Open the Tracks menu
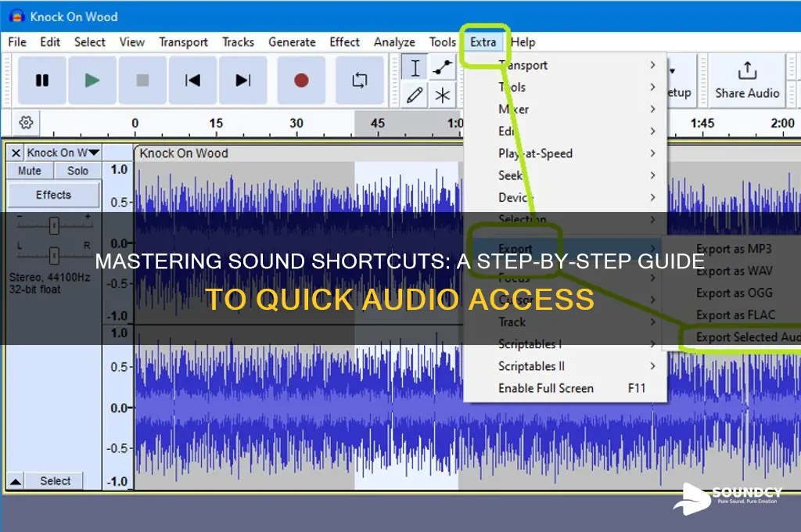801x532 pixels. [x=238, y=42]
